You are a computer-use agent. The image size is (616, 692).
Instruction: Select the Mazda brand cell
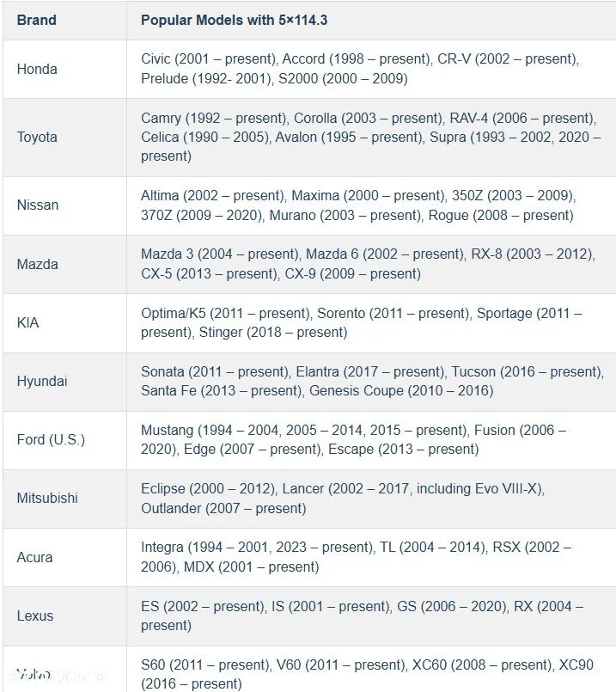tap(37, 264)
